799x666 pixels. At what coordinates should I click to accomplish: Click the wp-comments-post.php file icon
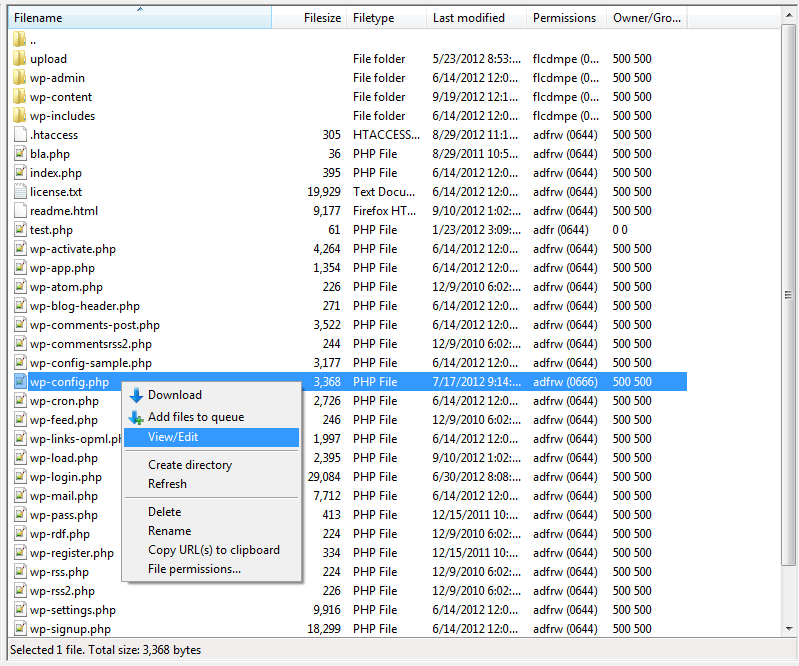click(x=20, y=325)
